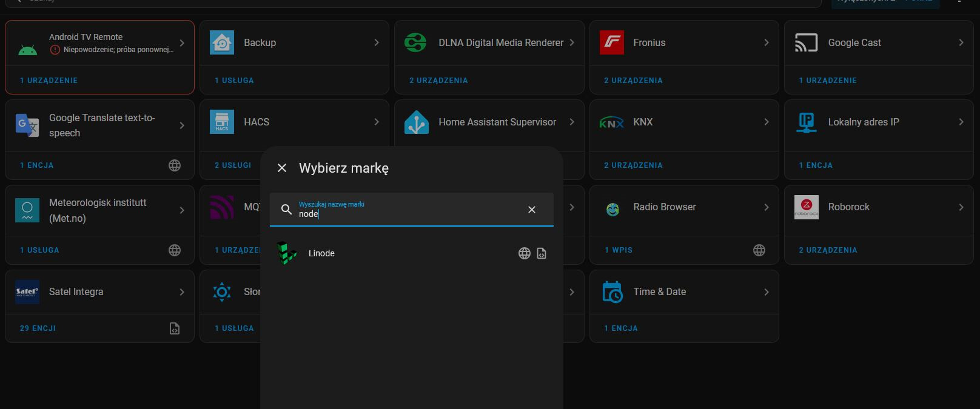Click the Roborock logo icon
980x409 pixels.
coord(807,207)
